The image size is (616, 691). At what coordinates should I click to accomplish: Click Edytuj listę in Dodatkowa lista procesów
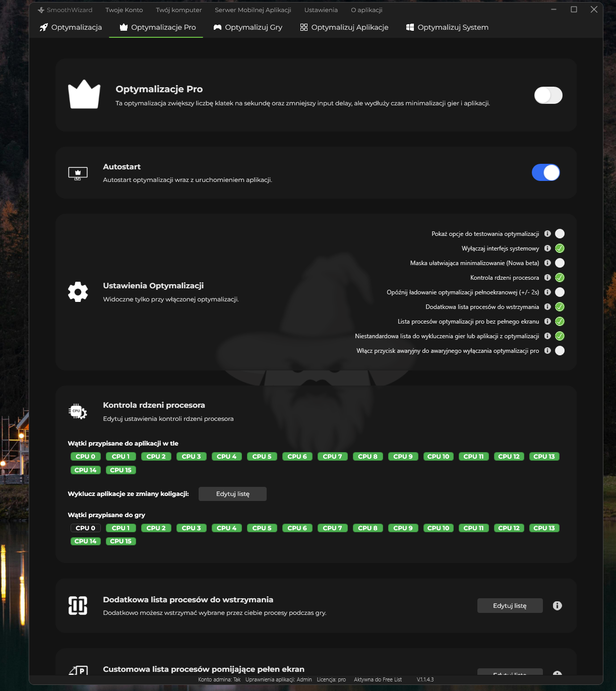coord(510,606)
